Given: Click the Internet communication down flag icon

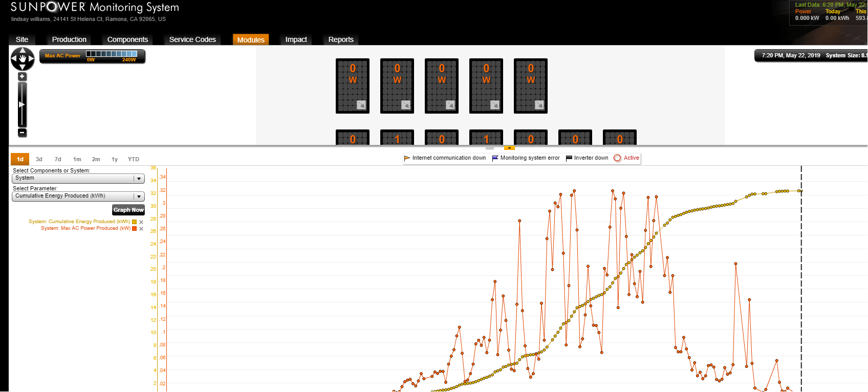Looking at the screenshot, I should (407, 158).
